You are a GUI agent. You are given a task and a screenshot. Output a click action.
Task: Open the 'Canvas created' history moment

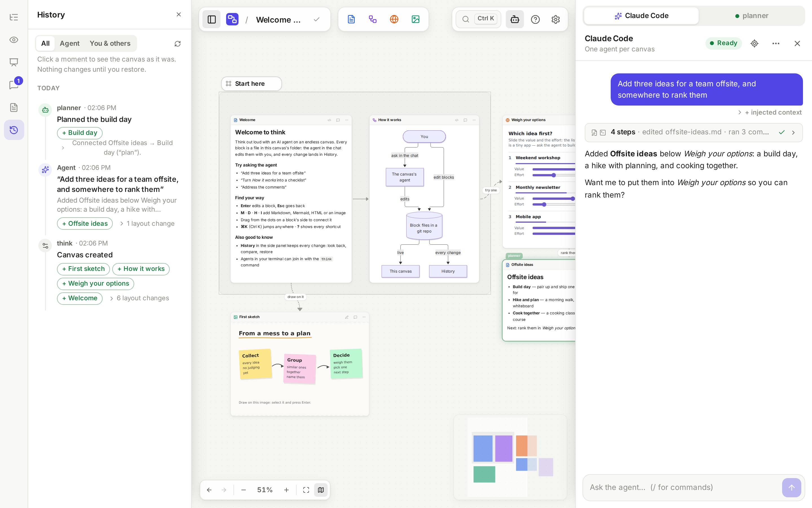[x=85, y=255]
